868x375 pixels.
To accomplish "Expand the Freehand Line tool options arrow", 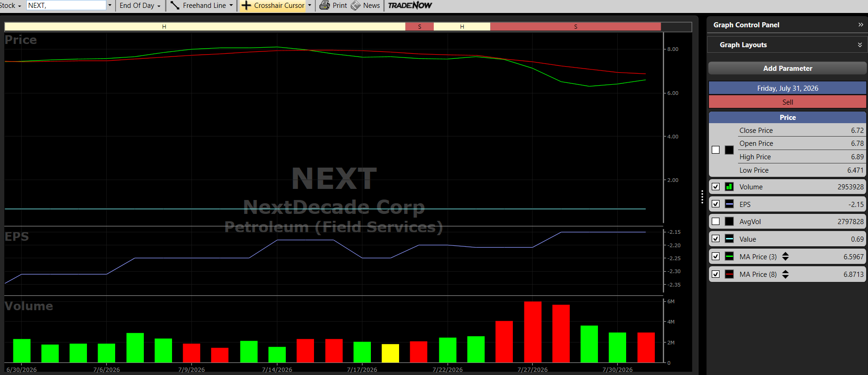I will [231, 6].
